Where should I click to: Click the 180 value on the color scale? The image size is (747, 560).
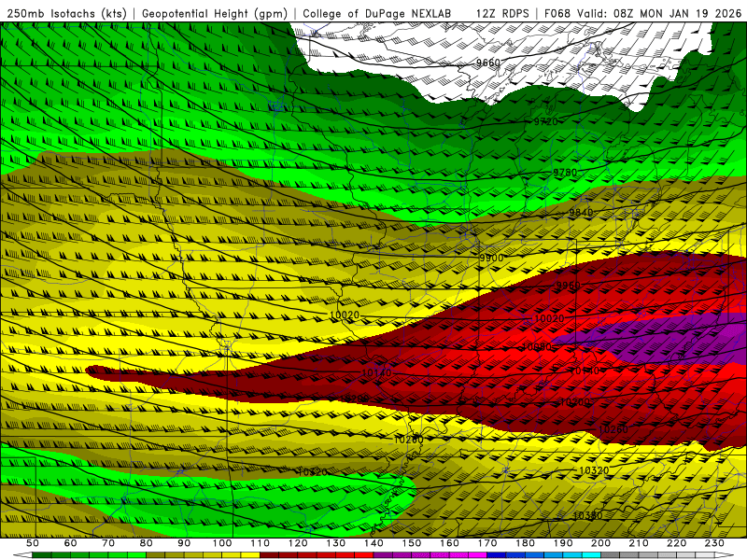[x=525, y=543]
